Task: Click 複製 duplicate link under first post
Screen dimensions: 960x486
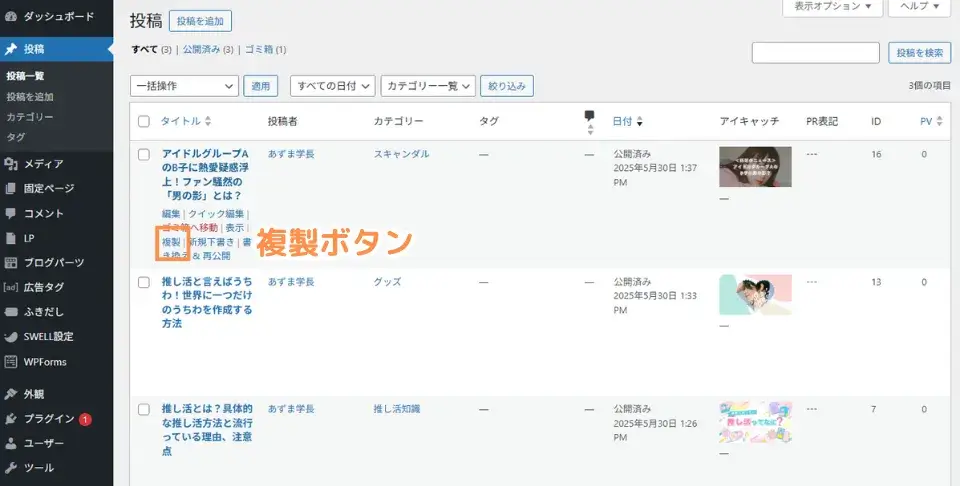Action: tap(171, 242)
